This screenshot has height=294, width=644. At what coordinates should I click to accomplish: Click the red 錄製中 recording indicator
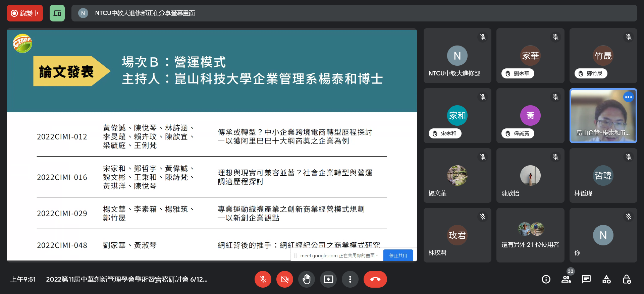point(25,13)
